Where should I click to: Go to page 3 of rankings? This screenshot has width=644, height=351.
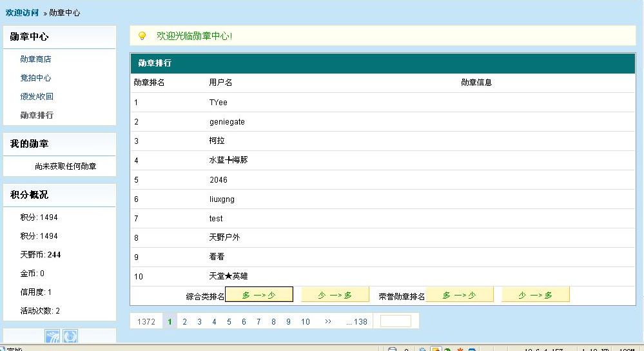pyautogui.click(x=199, y=321)
